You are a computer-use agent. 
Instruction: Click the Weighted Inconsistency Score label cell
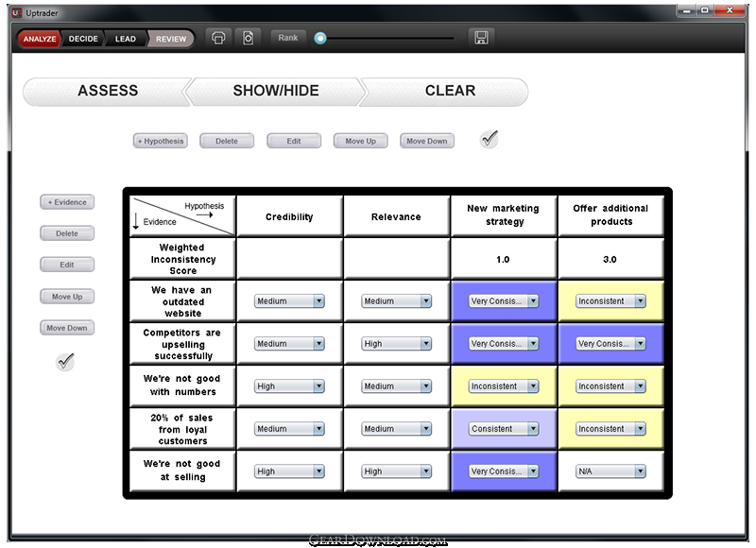pyautogui.click(x=182, y=259)
